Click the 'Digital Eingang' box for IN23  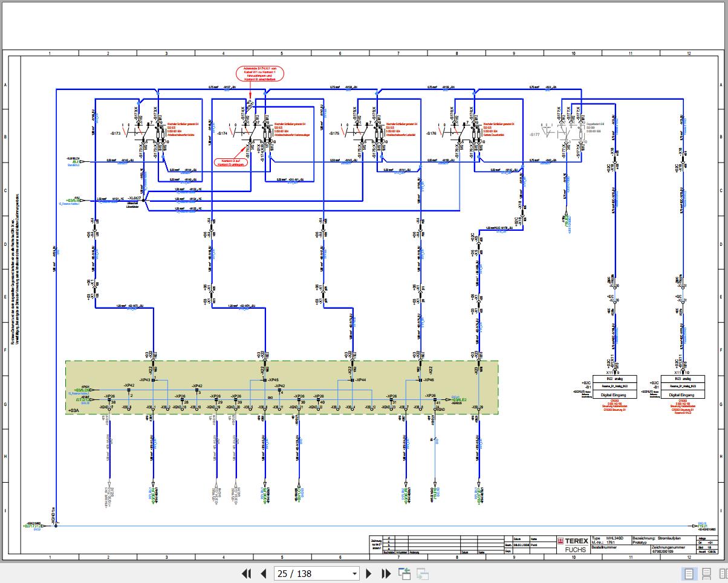tap(681, 394)
